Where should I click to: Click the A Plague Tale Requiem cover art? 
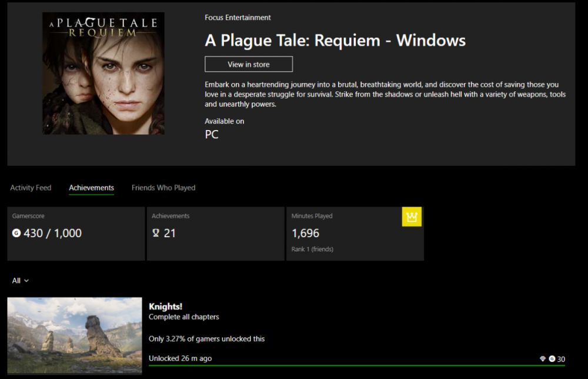[103, 73]
